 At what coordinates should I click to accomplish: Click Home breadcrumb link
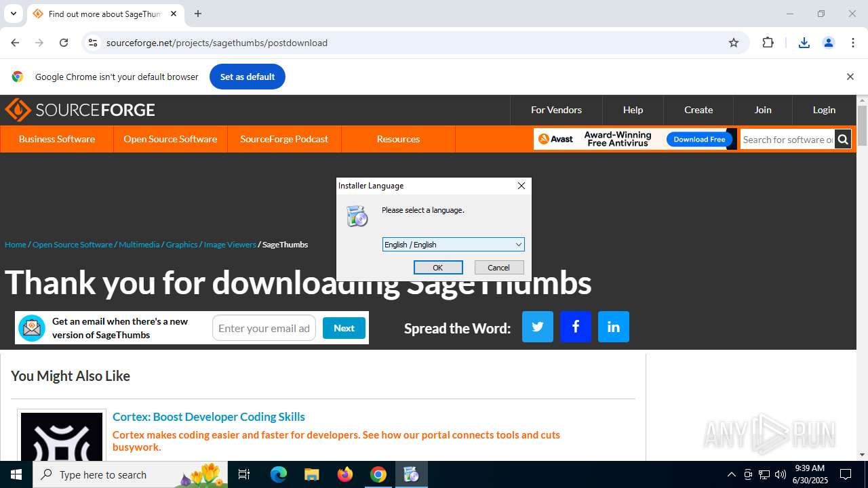[16, 245]
